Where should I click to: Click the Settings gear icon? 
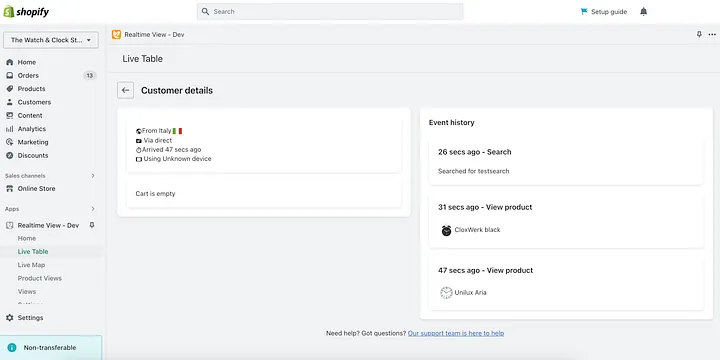(10, 317)
